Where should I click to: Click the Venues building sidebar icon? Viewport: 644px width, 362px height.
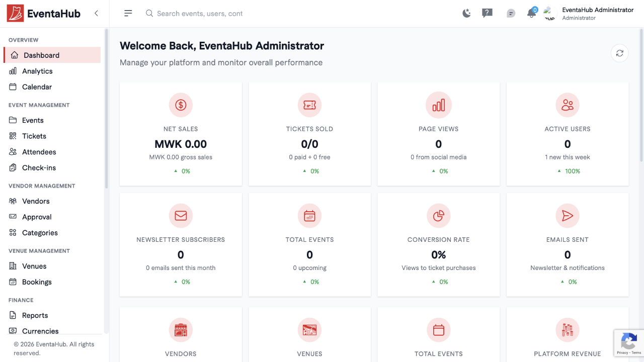coord(13,266)
